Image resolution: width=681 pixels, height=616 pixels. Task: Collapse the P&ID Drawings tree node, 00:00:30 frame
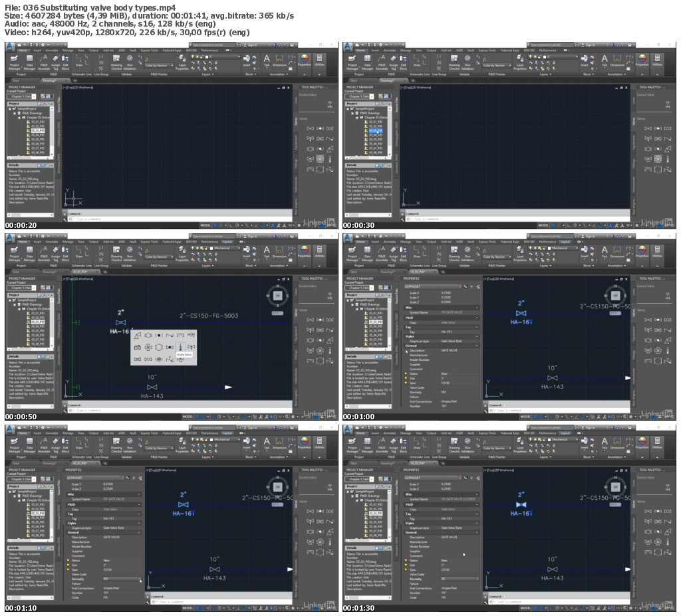(x=353, y=113)
